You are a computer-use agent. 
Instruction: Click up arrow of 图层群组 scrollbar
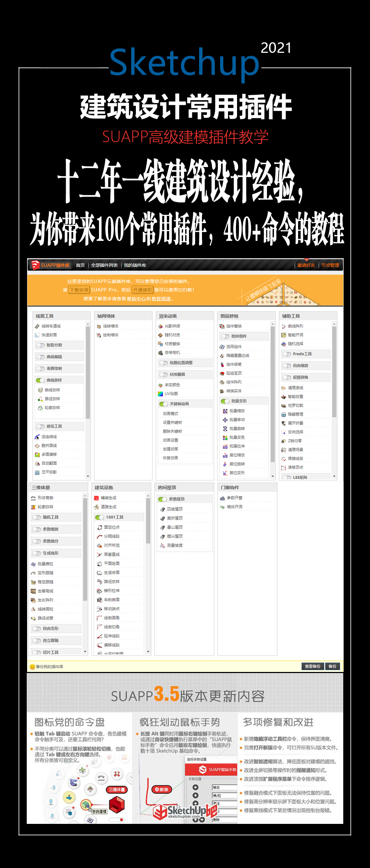[x=273, y=324]
